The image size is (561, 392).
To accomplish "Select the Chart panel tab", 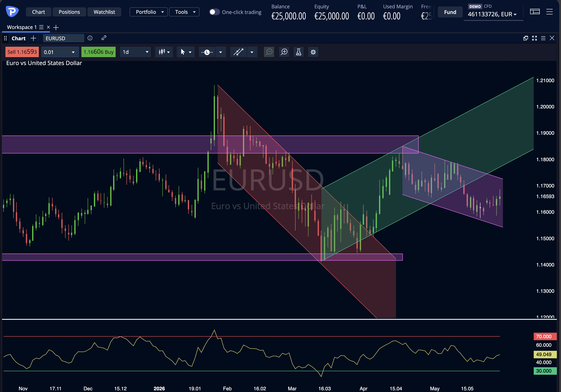I will pyautogui.click(x=19, y=38).
